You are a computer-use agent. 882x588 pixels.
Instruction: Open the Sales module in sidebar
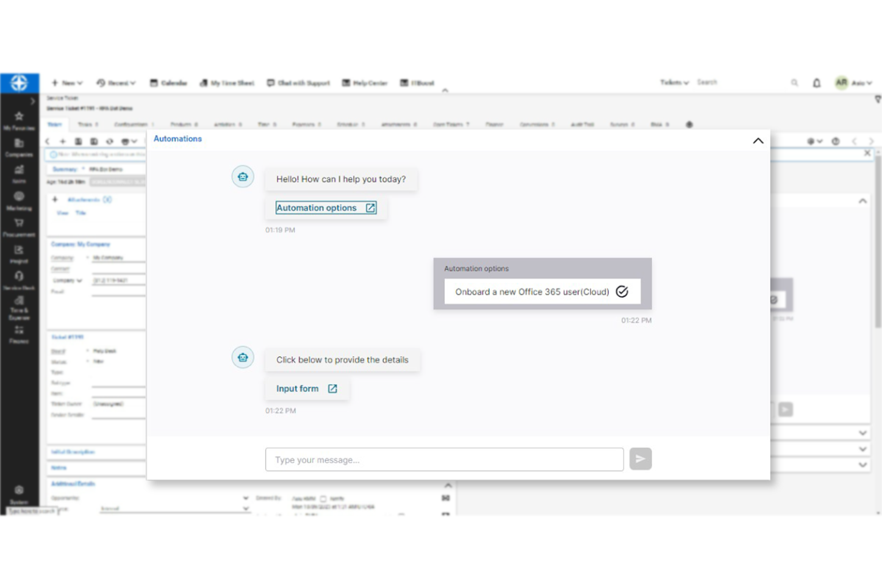19,174
